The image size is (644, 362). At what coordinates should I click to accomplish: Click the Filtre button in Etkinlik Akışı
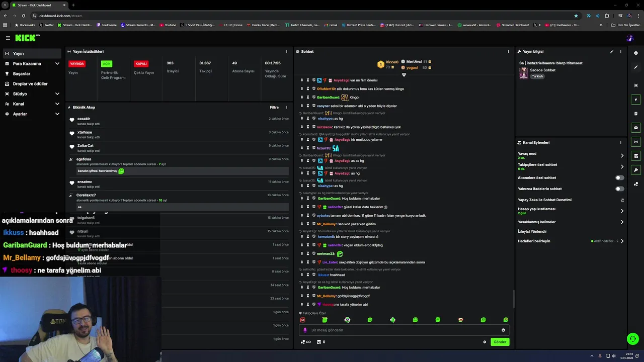[x=274, y=107]
